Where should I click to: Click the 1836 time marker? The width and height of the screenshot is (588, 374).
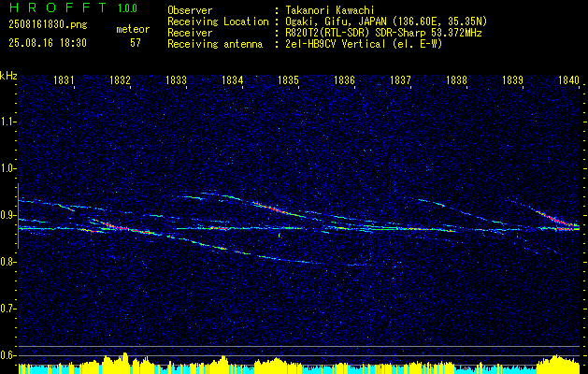tap(344, 79)
